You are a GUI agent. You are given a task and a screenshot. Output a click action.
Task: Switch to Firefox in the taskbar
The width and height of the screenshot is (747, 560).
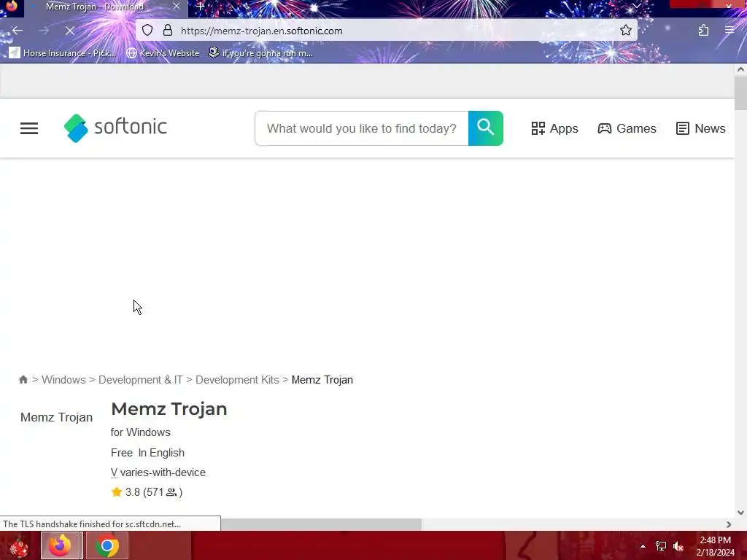[x=61, y=545]
